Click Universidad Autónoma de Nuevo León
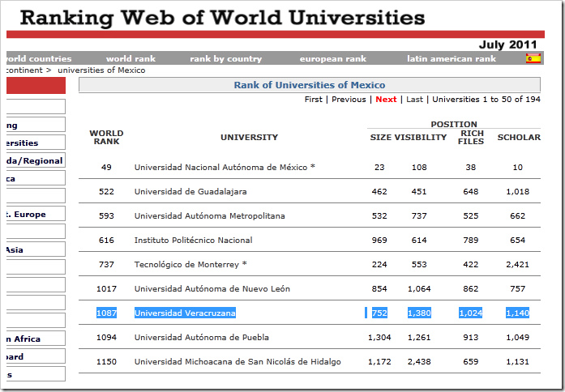The height and width of the screenshot is (392, 565). [212, 289]
